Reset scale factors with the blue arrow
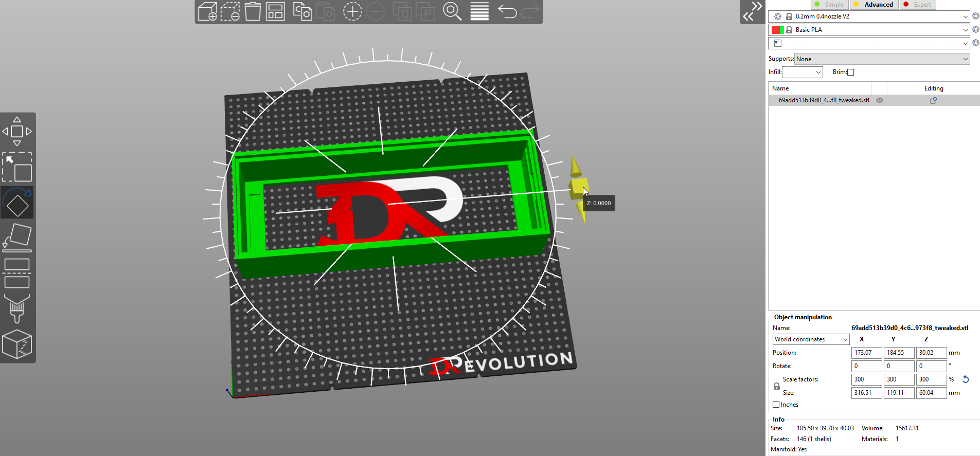Viewport: 980px width, 456px height. tap(966, 379)
